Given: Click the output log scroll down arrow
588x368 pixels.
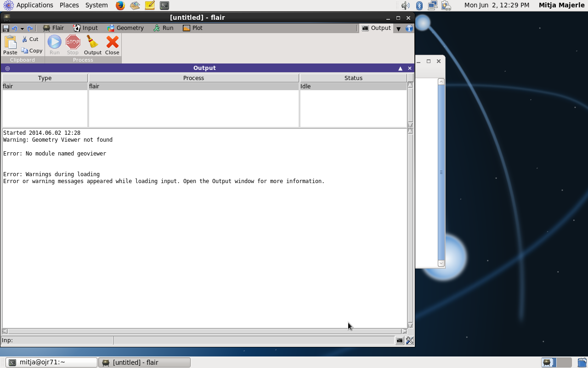Looking at the screenshot, I should (x=410, y=325).
